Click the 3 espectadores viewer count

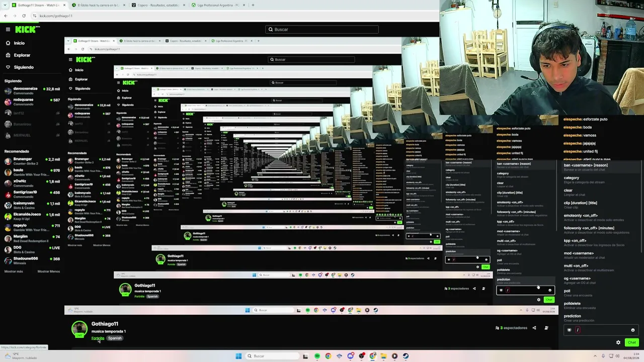[511, 328]
